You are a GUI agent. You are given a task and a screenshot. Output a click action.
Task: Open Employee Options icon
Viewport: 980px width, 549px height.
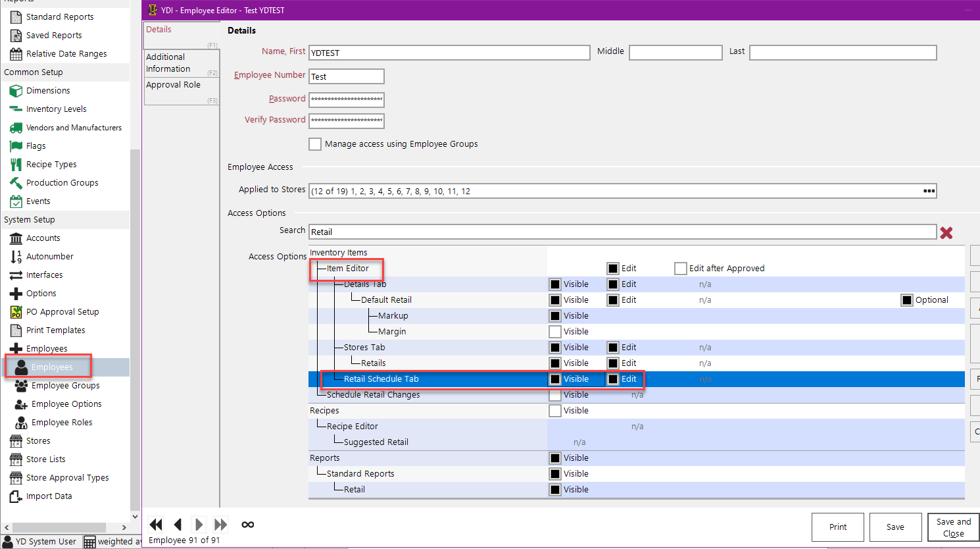21,404
